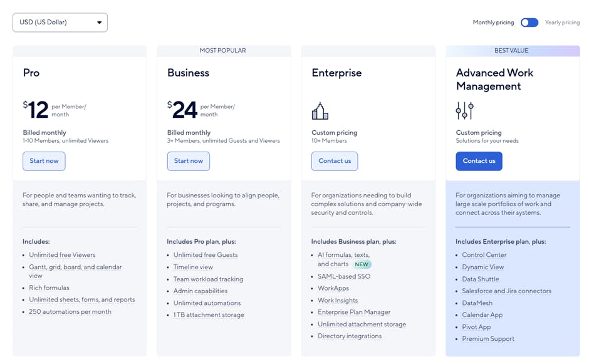The image size is (589, 364).
Task: Click the Advanced Work Management sliders icon
Action: point(464,111)
